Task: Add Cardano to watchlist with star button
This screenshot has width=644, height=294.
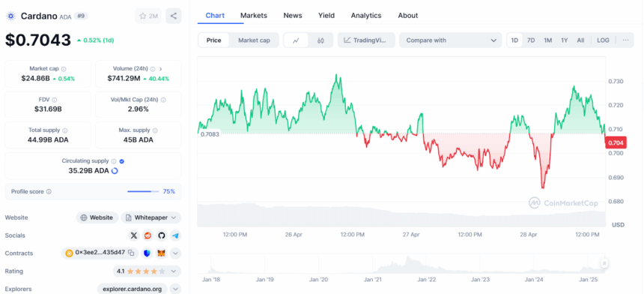Action: 148,16
